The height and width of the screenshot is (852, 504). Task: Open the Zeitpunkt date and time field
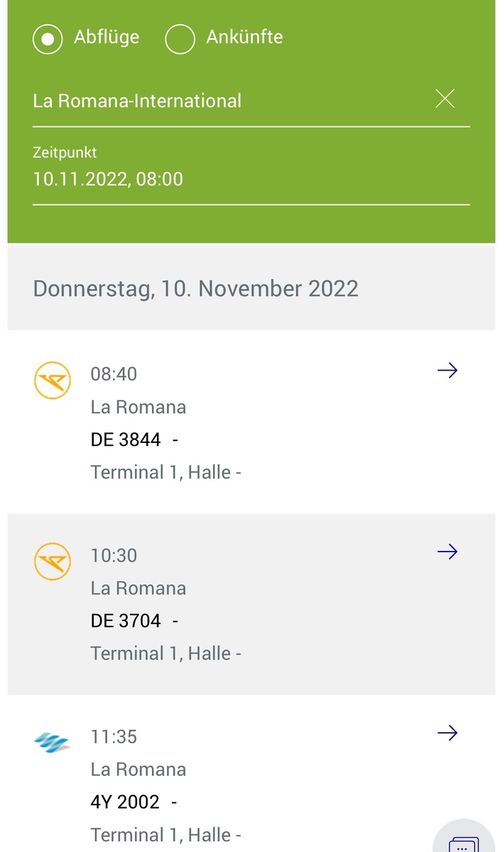pos(213,179)
